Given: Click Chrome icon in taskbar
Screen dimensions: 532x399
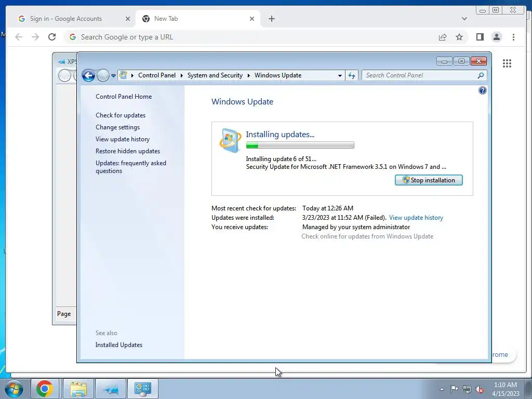Looking at the screenshot, I should click(x=45, y=389).
